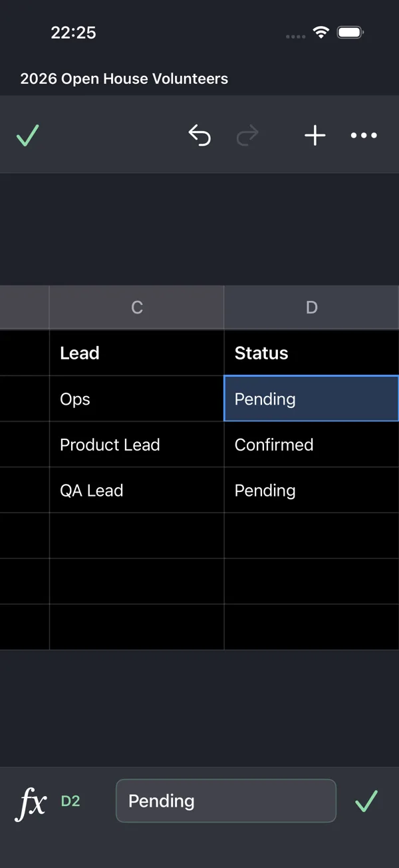Select the QA Lead cell
This screenshot has width=399, height=868.
click(x=137, y=491)
